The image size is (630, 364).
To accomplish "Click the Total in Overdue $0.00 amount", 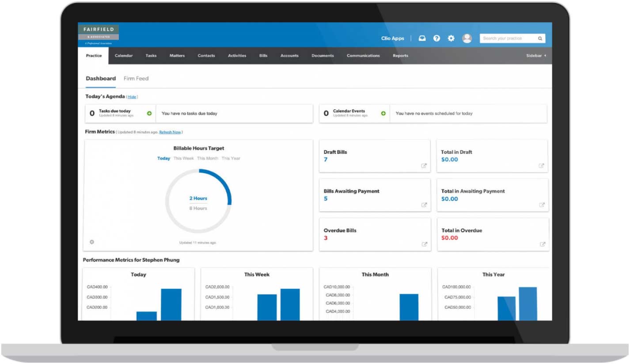I will 450,238.
